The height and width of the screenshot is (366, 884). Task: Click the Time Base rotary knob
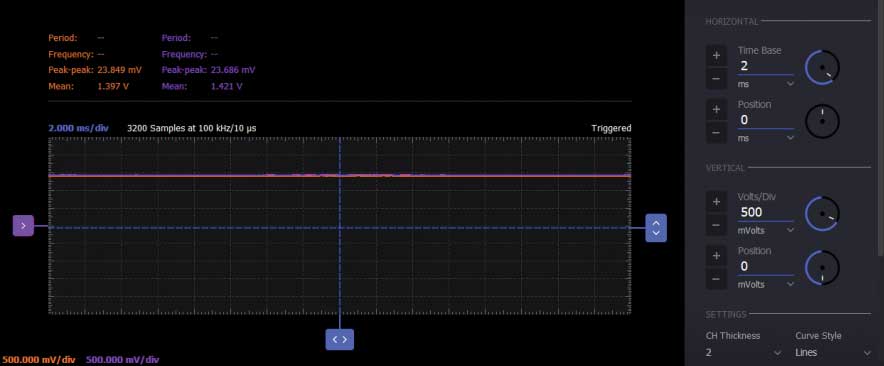(822, 68)
